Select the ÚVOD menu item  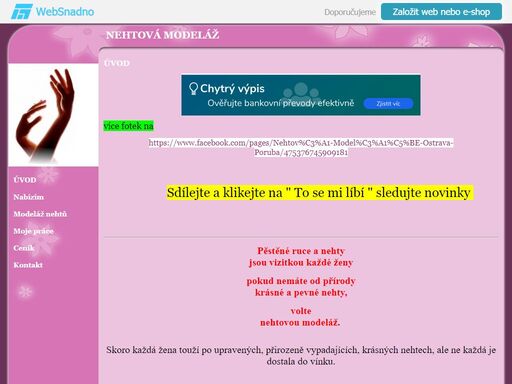pyautogui.click(x=25, y=180)
